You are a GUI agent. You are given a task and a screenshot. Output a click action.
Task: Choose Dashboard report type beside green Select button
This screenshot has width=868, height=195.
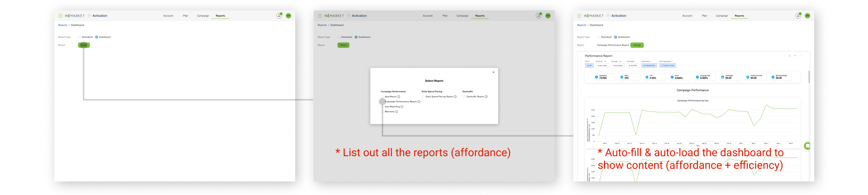click(x=97, y=37)
